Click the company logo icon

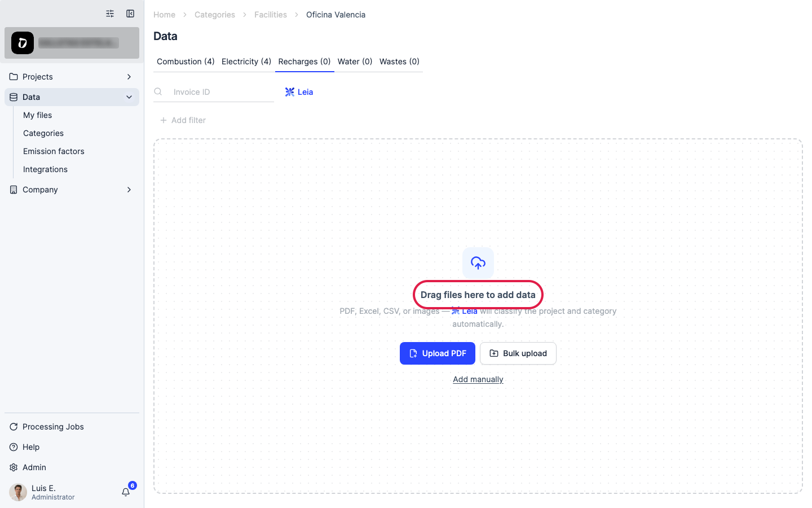click(23, 43)
